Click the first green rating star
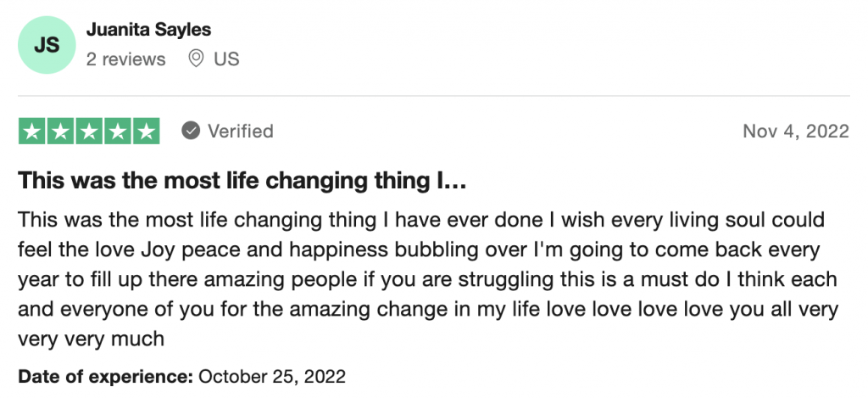Image resolution: width=868 pixels, height=398 pixels. [32, 132]
